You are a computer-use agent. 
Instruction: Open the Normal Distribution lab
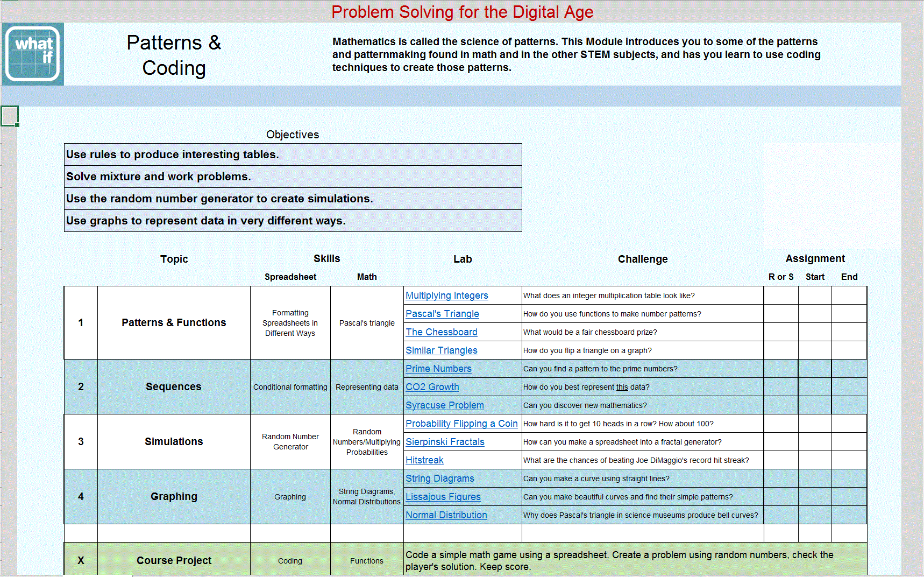[446, 515]
